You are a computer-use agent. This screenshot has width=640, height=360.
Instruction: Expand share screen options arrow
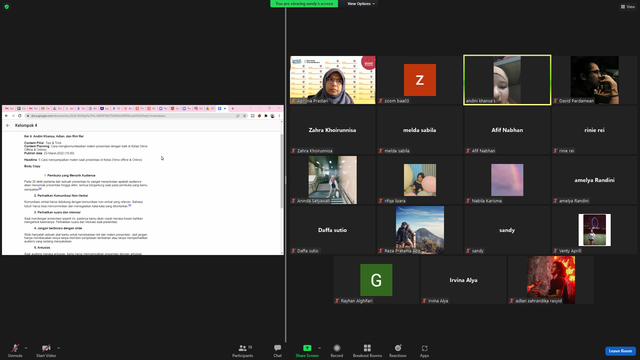click(x=319, y=348)
